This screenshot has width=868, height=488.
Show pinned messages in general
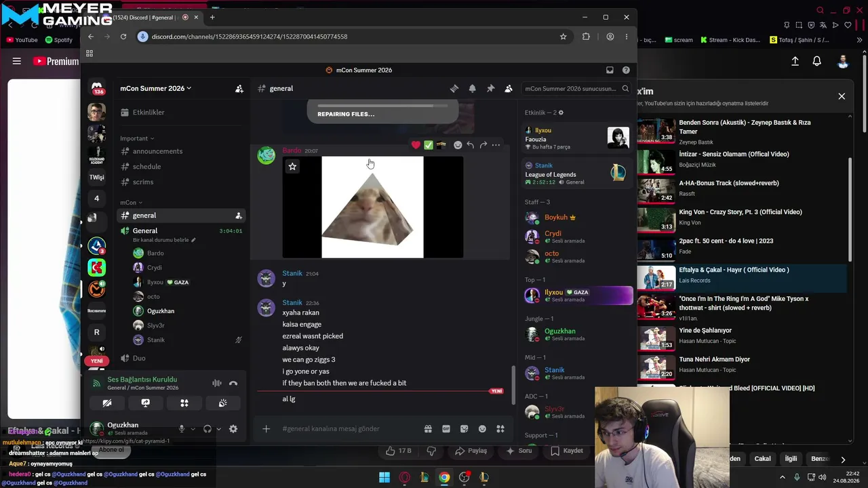[490, 89]
